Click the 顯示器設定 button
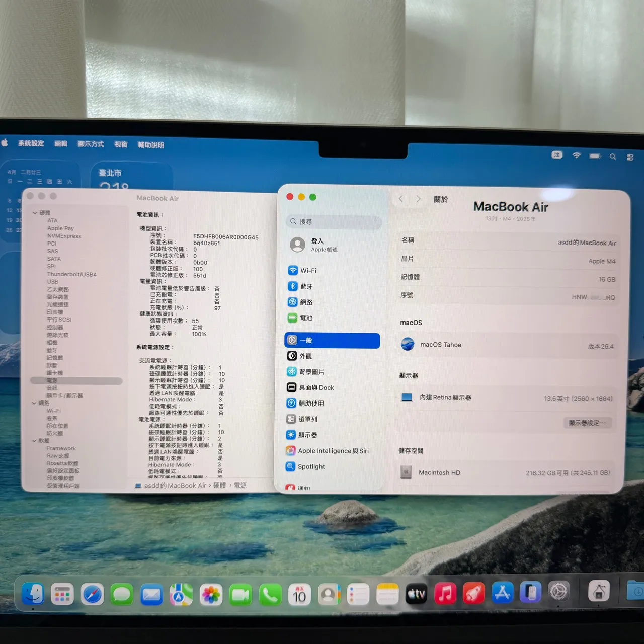Screen dimensions: 644x644 [588, 423]
